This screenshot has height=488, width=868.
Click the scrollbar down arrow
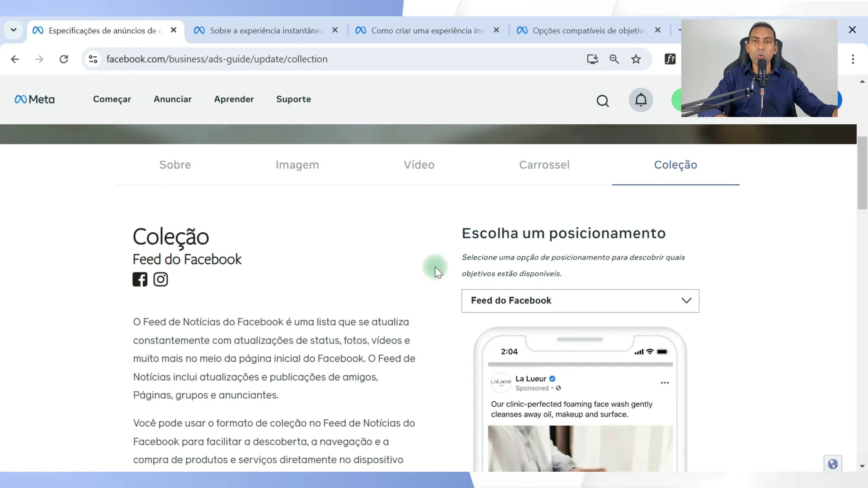862,466
